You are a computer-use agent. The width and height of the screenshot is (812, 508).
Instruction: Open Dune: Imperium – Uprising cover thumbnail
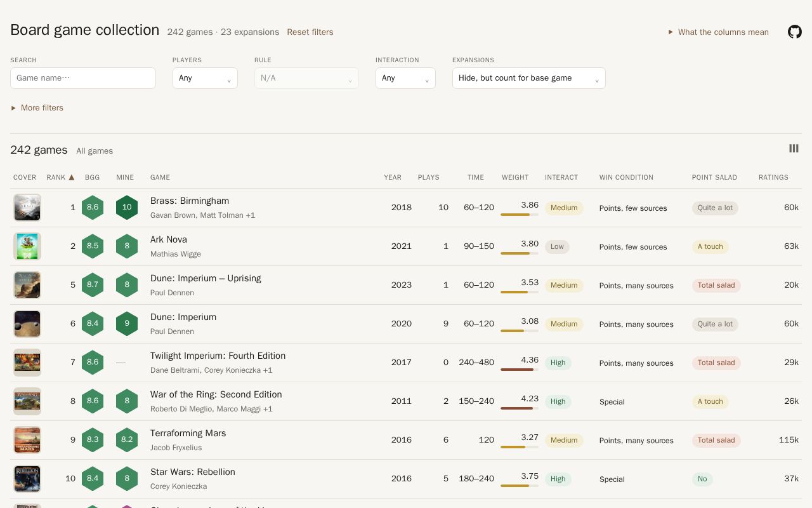click(x=27, y=285)
